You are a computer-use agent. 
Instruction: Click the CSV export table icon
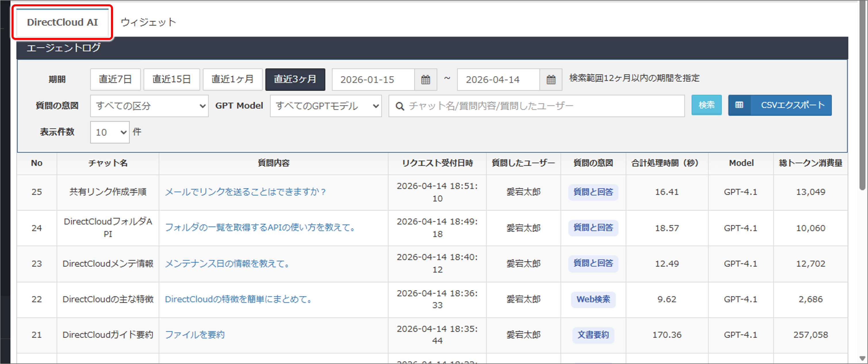click(x=739, y=105)
